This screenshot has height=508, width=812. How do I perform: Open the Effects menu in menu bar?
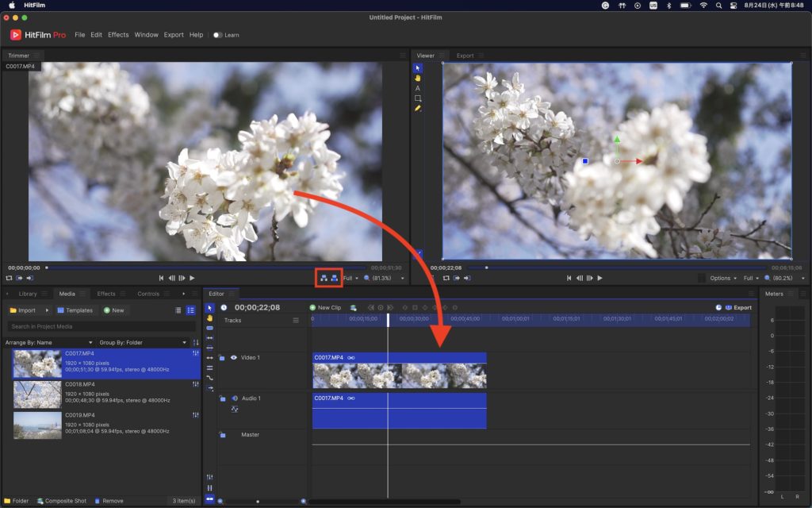[118, 35]
